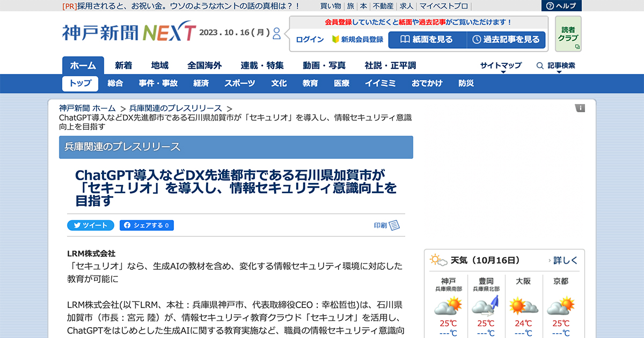Click the マイベストプロ top link

[x=443, y=6]
